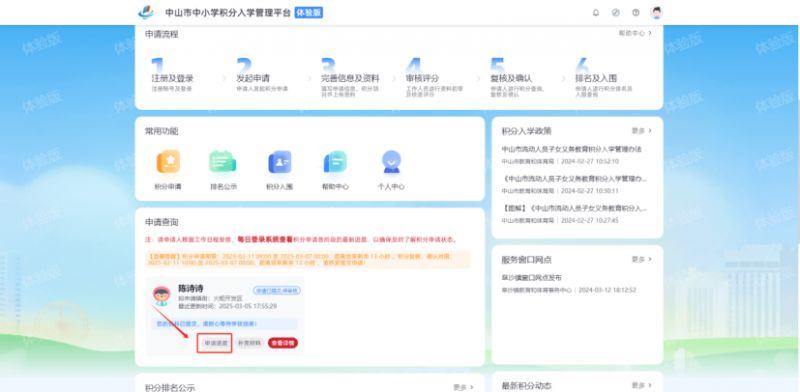Open the 阜沙镇窗口网点发布 notice
This screenshot has width=800, height=392.
click(531, 278)
